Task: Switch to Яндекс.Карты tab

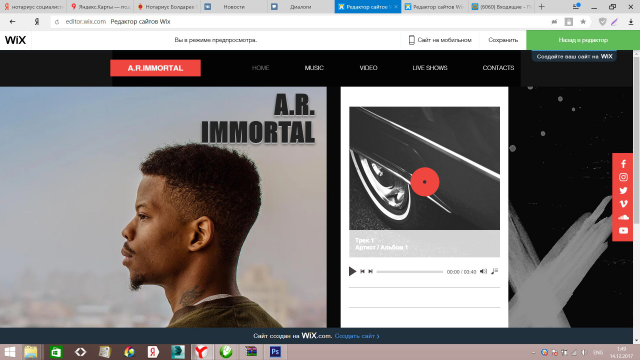Action: 100,7
